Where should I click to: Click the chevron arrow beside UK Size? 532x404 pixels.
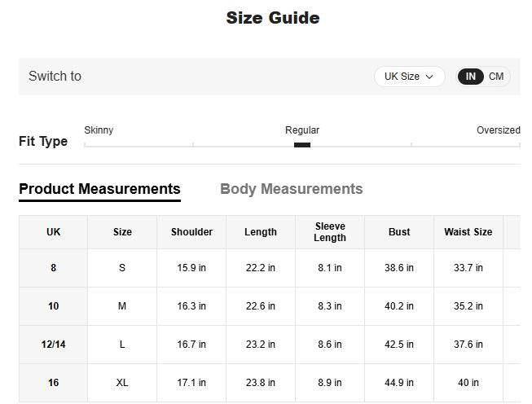429,77
